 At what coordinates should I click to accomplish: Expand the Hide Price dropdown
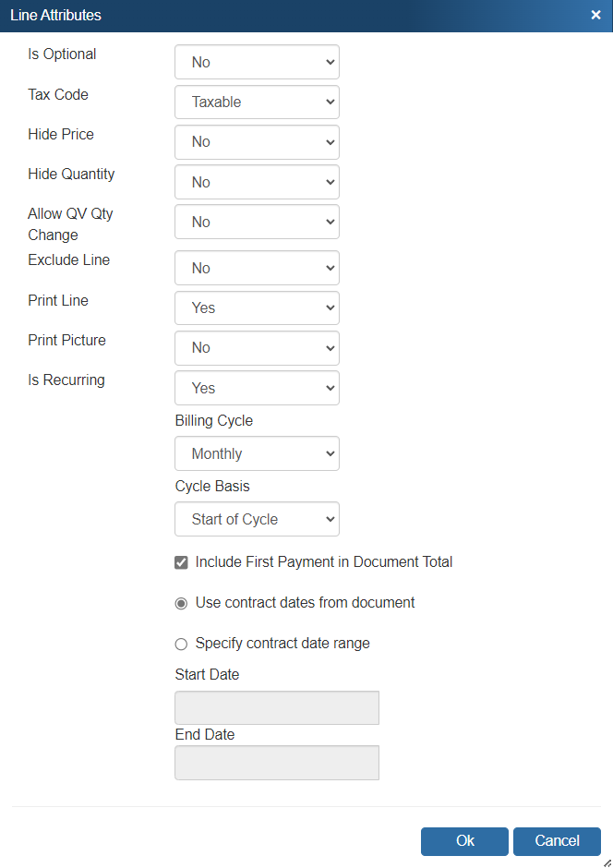[x=257, y=142]
